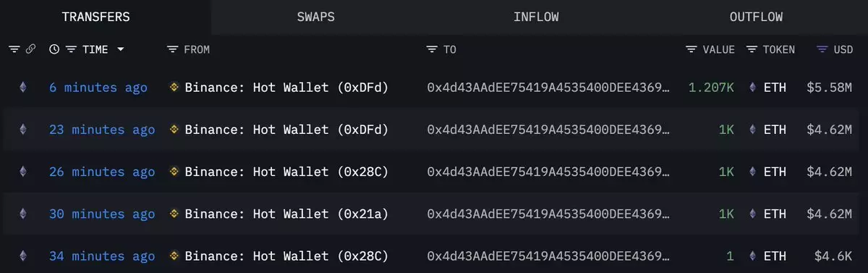Viewport: 868px width, 273px height.
Task: Open the filter icon next to FROM
Action: tap(172, 49)
